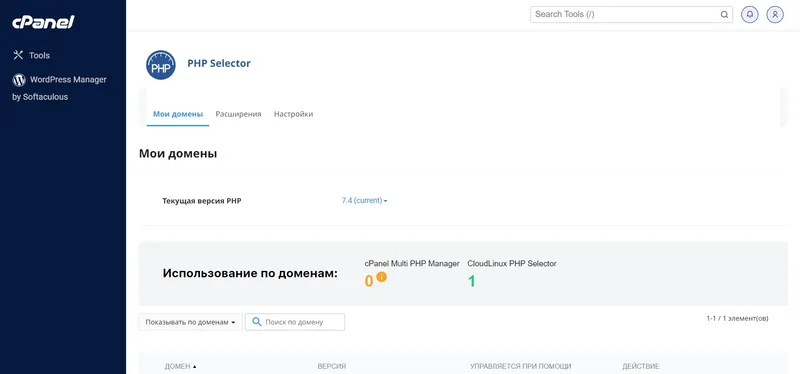Click the search magnifier icon in Search Tools
This screenshot has height=374, width=800.
click(724, 15)
